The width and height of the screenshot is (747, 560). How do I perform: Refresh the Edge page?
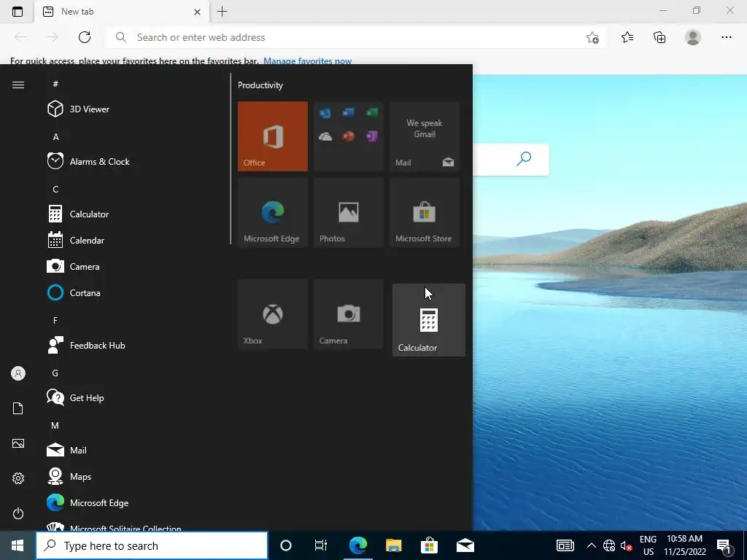coord(85,37)
